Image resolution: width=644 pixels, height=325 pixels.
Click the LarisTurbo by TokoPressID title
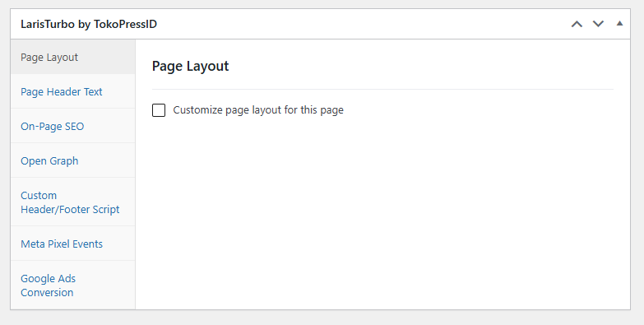pos(89,24)
